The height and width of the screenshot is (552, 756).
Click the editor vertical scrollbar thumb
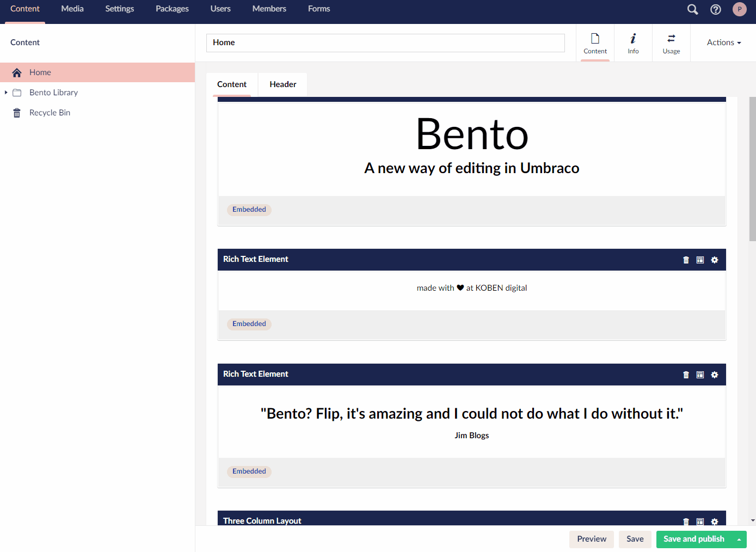(753, 169)
